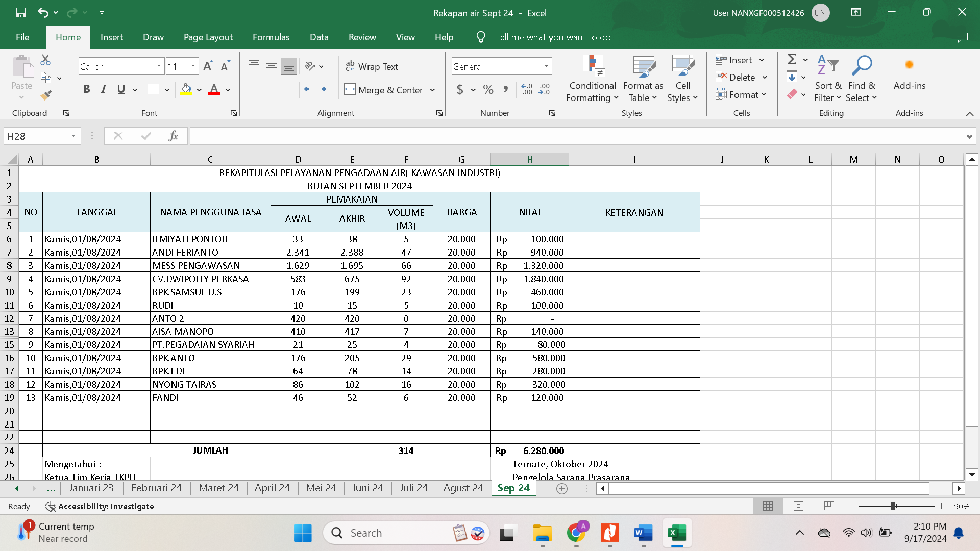Viewport: 980px width, 551px height.
Task: Switch to the Page Layout tab
Action: (x=208, y=37)
